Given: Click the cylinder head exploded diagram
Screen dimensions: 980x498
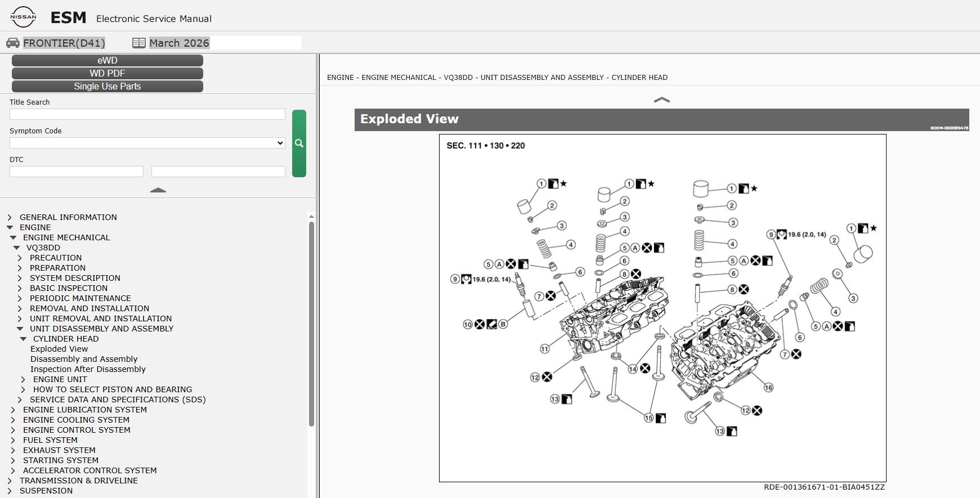Looking at the screenshot, I should click(663, 308).
